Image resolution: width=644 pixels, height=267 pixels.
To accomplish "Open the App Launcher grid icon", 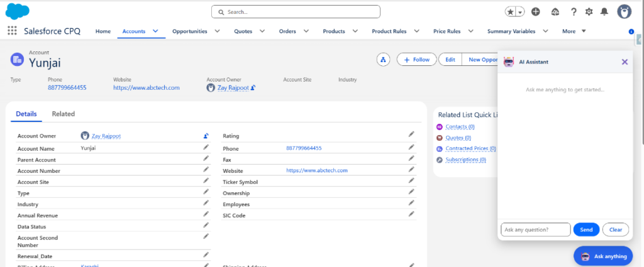I will [x=12, y=31].
